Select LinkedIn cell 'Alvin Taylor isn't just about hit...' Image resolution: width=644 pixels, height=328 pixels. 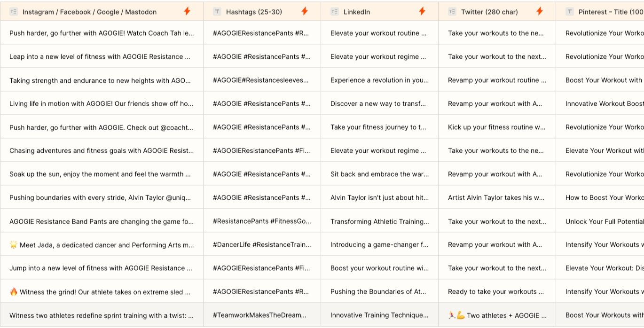pos(379,197)
